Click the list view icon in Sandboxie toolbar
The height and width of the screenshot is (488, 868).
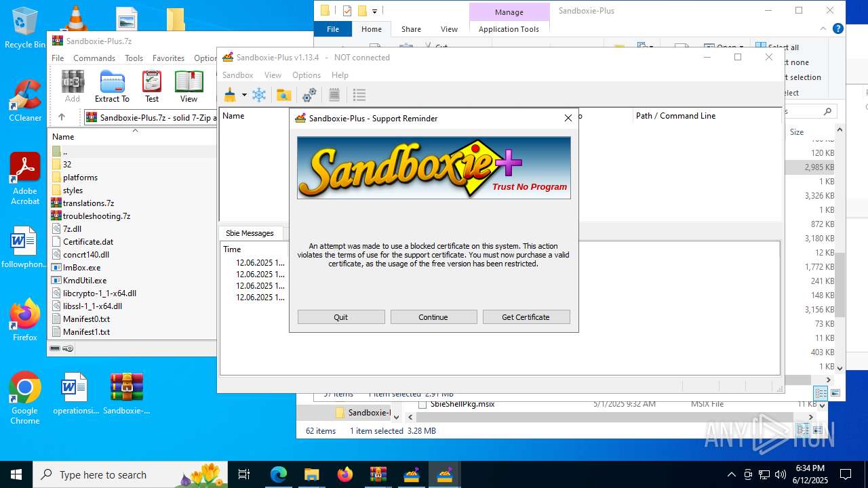359,95
